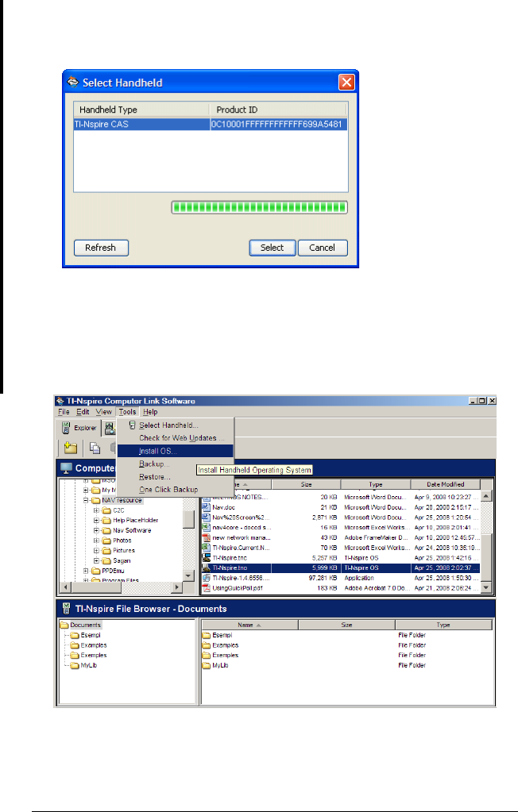Click Select button in Select Handheld dialog
This screenshot has height=812, width=518.
coord(273,248)
